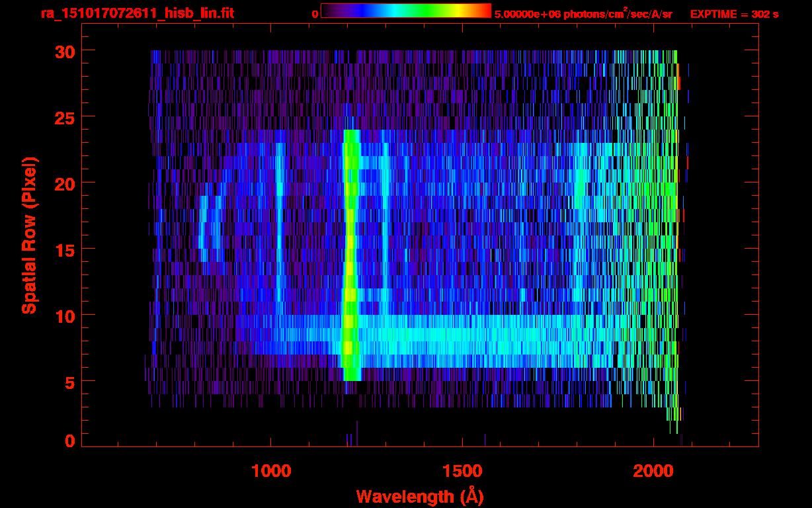
Task: Click the filename ra_151017072611_hisb_lin.fit title
Action: point(137,13)
